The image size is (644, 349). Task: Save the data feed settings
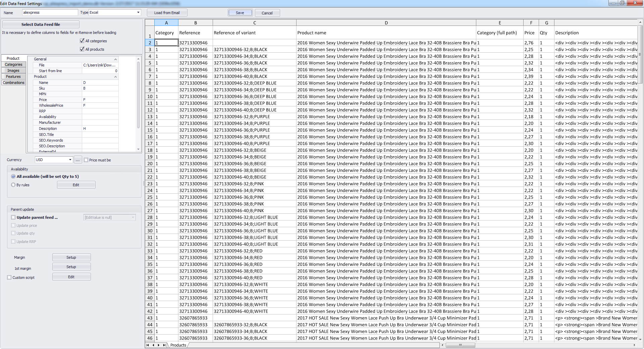pyautogui.click(x=240, y=13)
